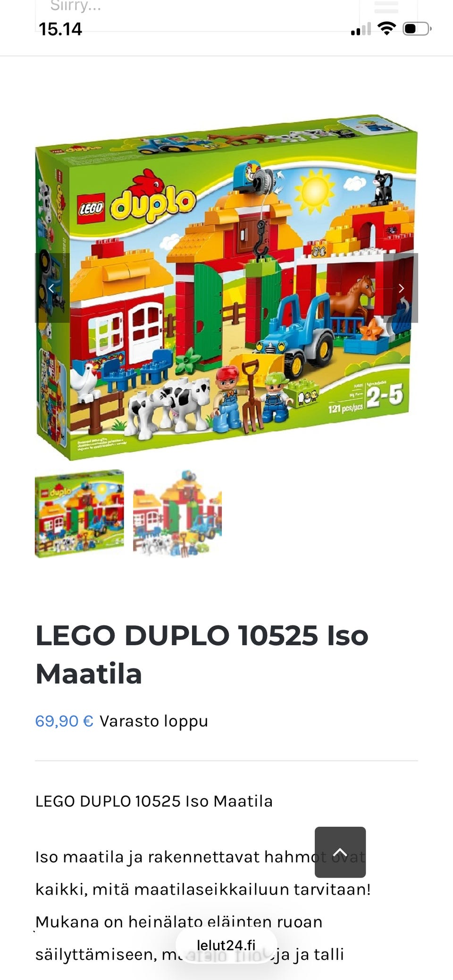Tap the 69,90 € price text
The height and width of the screenshot is (980, 453).
pyautogui.click(x=64, y=721)
